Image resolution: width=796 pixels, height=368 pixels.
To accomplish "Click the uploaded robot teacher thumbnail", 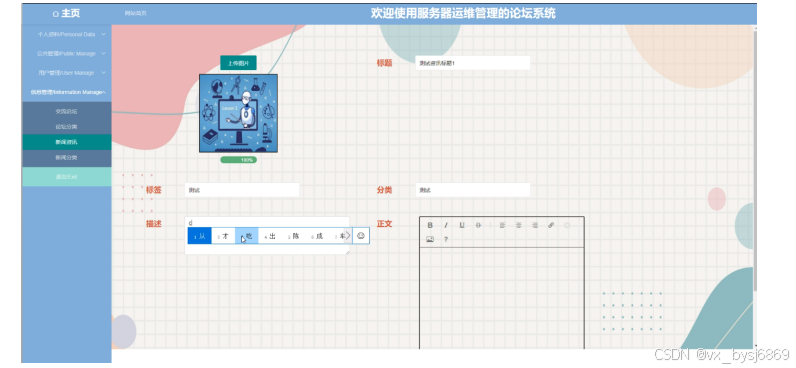I will click(x=238, y=113).
